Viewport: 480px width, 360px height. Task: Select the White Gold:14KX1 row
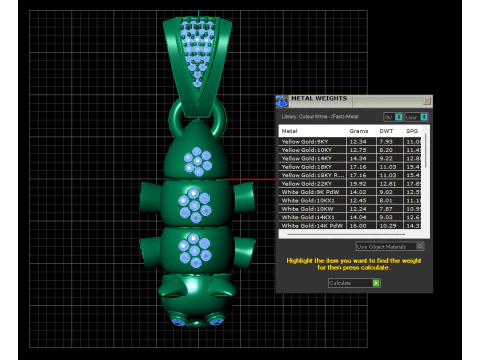point(350,217)
